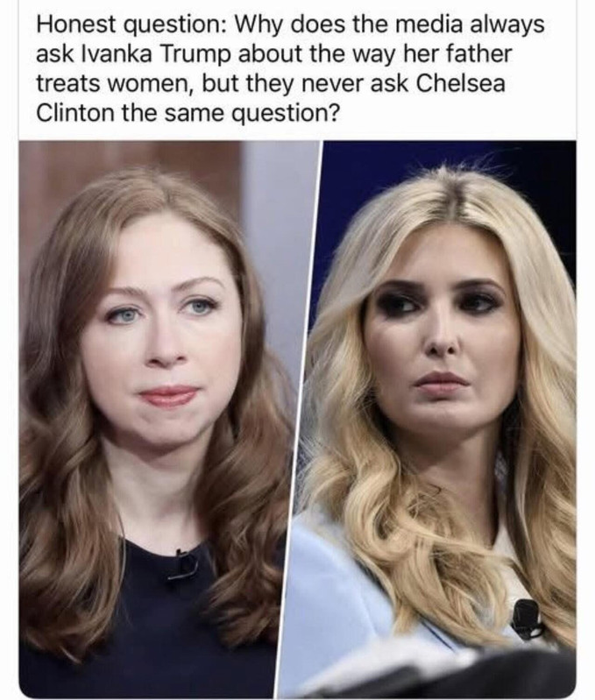Select the "Honest question:" text

point(131,25)
